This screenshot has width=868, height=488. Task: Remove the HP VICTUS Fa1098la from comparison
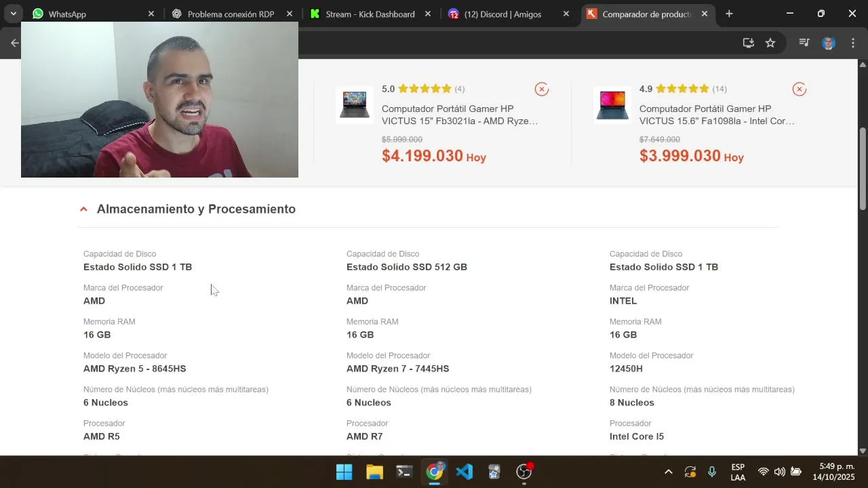tap(800, 89)
